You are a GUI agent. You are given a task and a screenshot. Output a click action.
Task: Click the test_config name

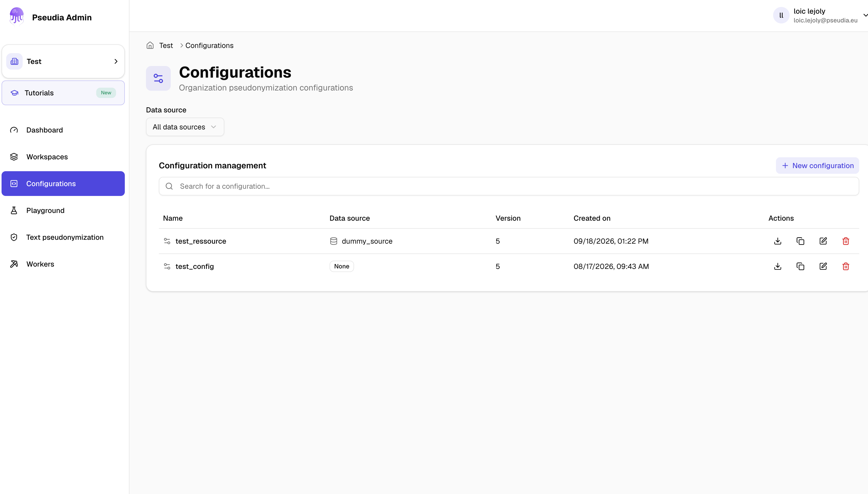[x=194, y=267]
